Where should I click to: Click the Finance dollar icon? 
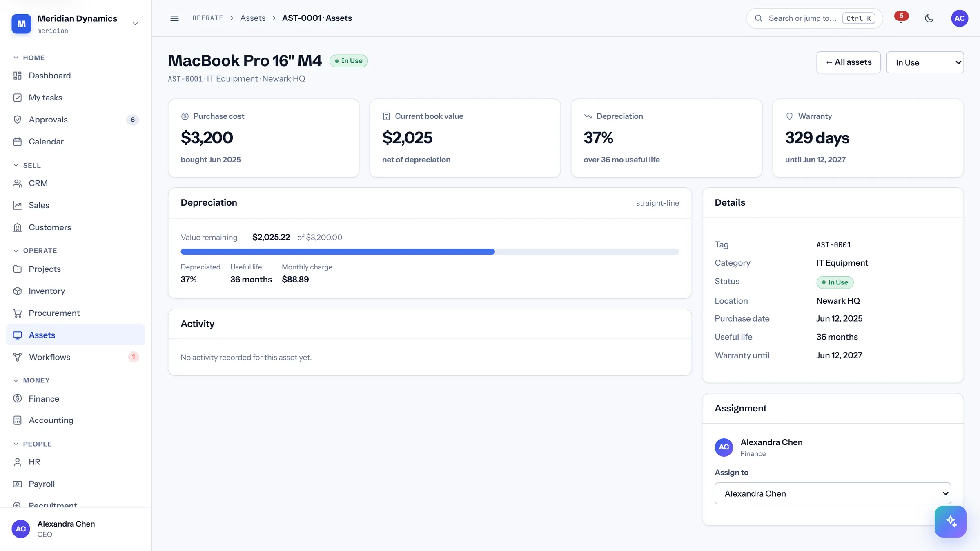(17, 398)
